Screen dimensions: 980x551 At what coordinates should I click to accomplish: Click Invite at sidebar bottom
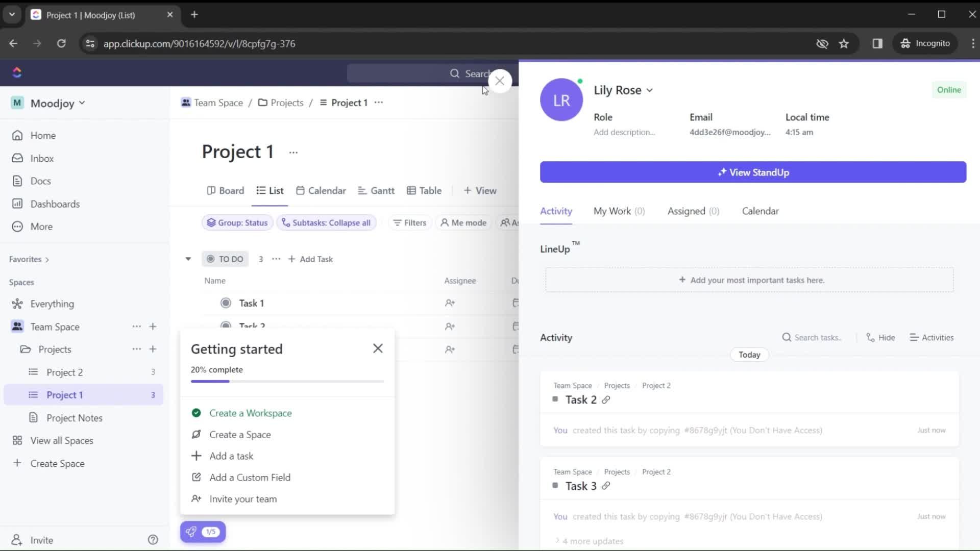click(32, 540)
